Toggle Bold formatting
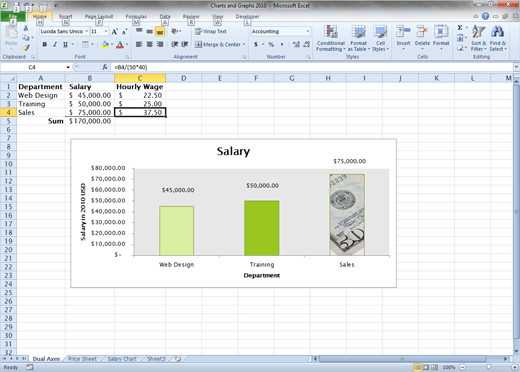The width and height of the screenshot is (520, 372). tap(45, 44)
